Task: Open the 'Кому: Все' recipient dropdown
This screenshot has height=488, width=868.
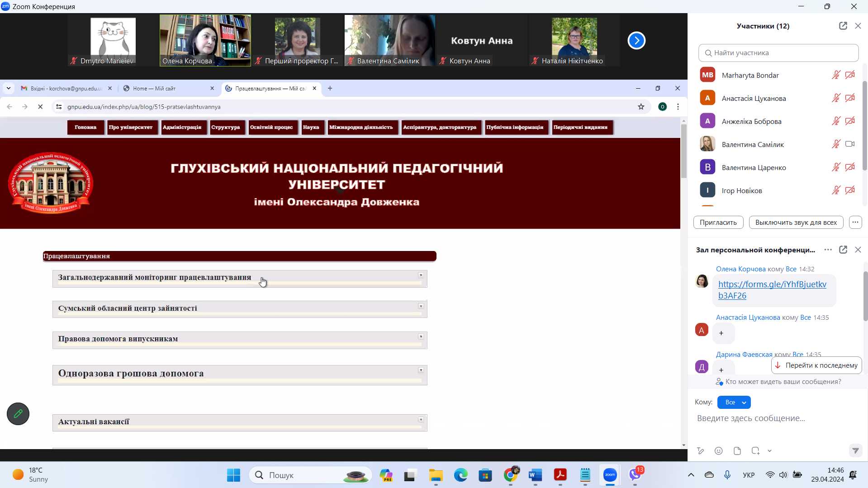Action: click(x=734, y=402)
